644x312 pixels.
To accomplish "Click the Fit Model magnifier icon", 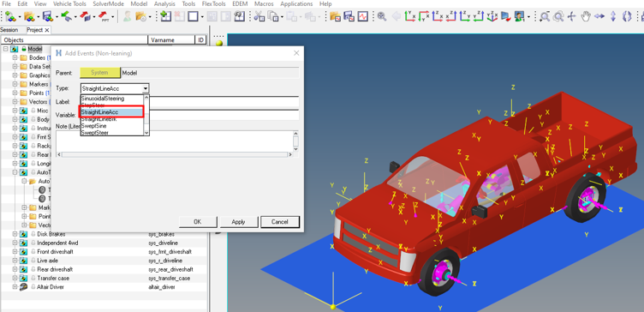I will click(x=382, y=16).
